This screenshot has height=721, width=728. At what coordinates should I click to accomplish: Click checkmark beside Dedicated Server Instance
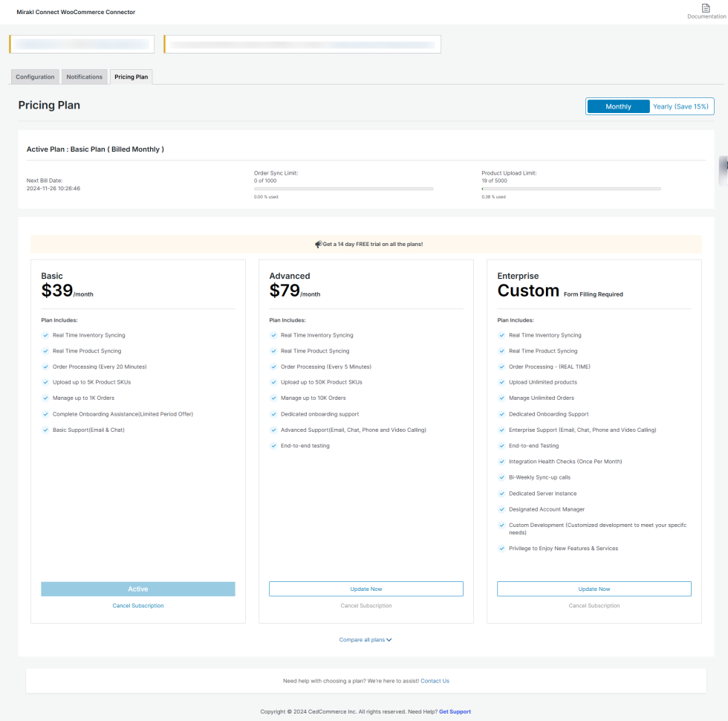[x=501, y=494]
